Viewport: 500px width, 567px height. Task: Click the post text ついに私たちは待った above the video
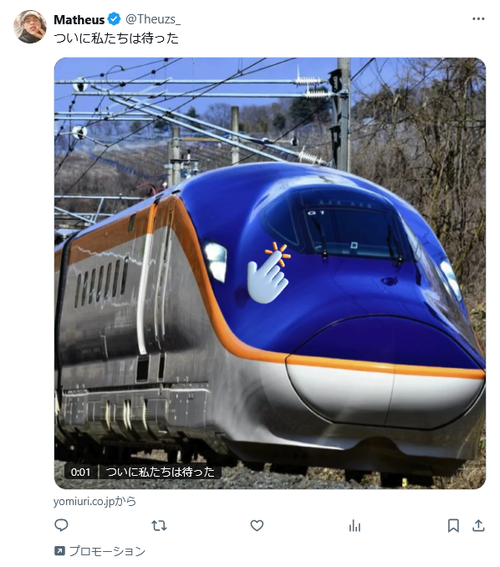coord(116,38)
